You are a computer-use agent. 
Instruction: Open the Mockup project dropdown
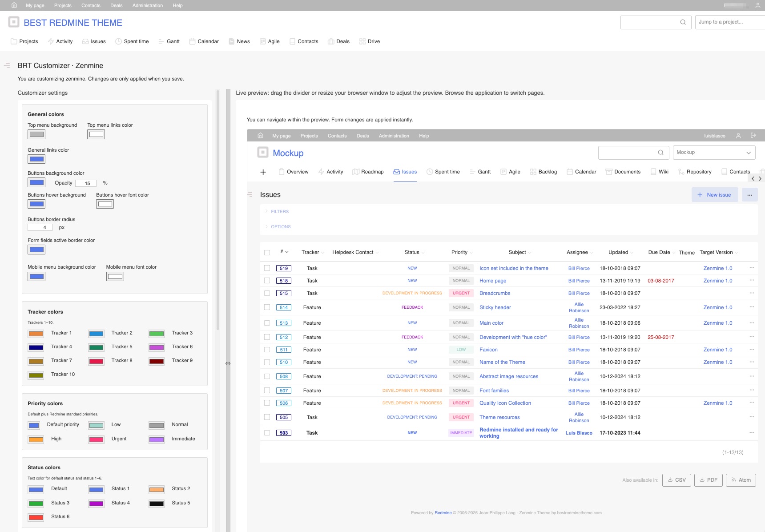tap(713, 153)
